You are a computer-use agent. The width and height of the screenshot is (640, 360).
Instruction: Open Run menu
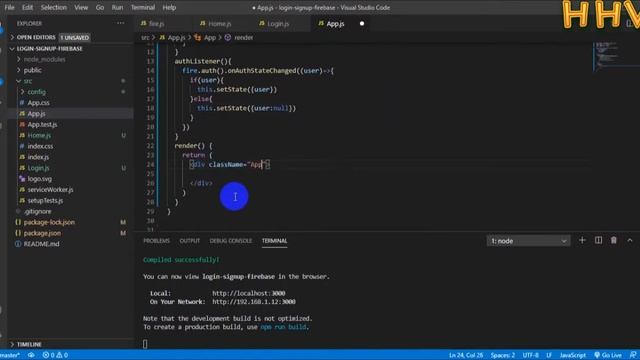click(x=117, y=7)
